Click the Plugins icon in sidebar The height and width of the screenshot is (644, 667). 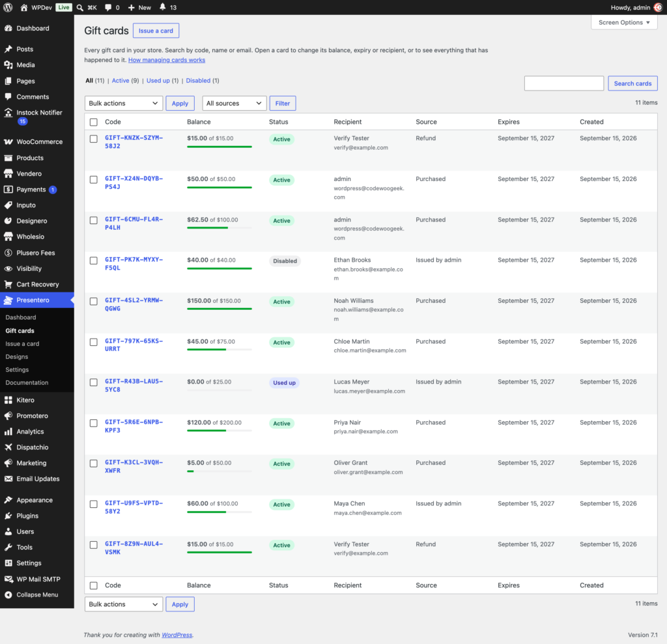click(x=8, y=516)
